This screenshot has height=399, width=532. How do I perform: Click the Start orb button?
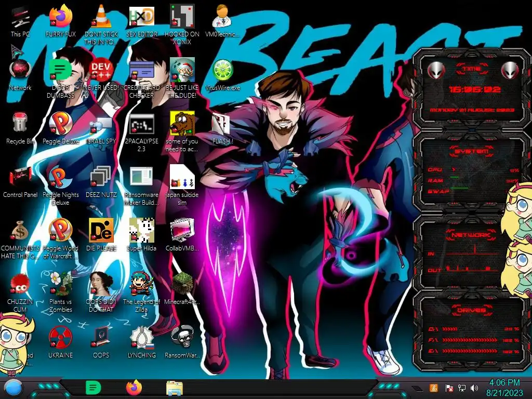pyautogui.click(x=14, y=388)
